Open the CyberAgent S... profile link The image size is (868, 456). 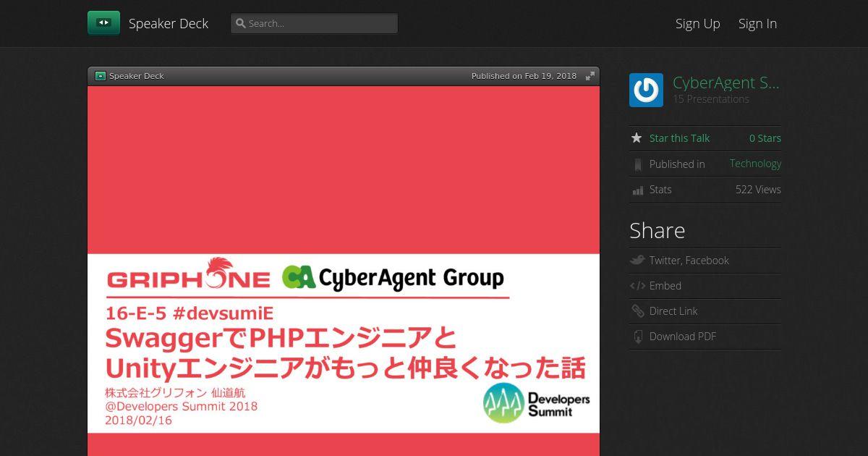point(726,83)
